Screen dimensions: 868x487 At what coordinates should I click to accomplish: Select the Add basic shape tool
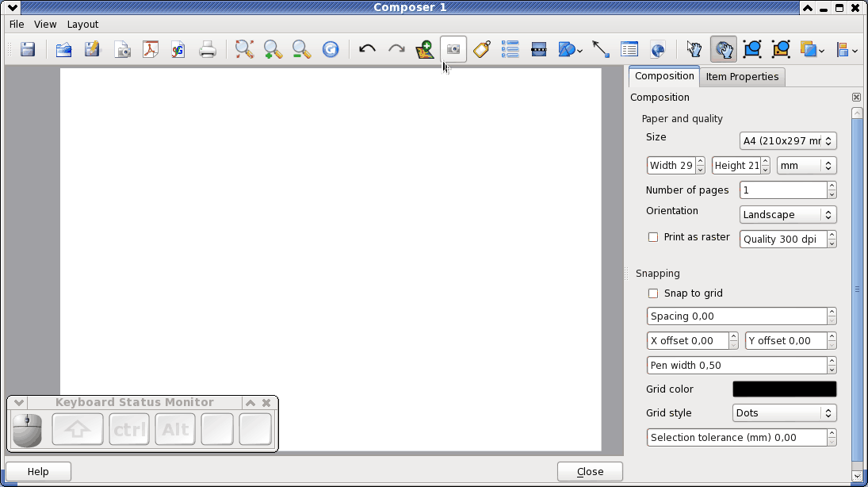(x=567, y=49)
